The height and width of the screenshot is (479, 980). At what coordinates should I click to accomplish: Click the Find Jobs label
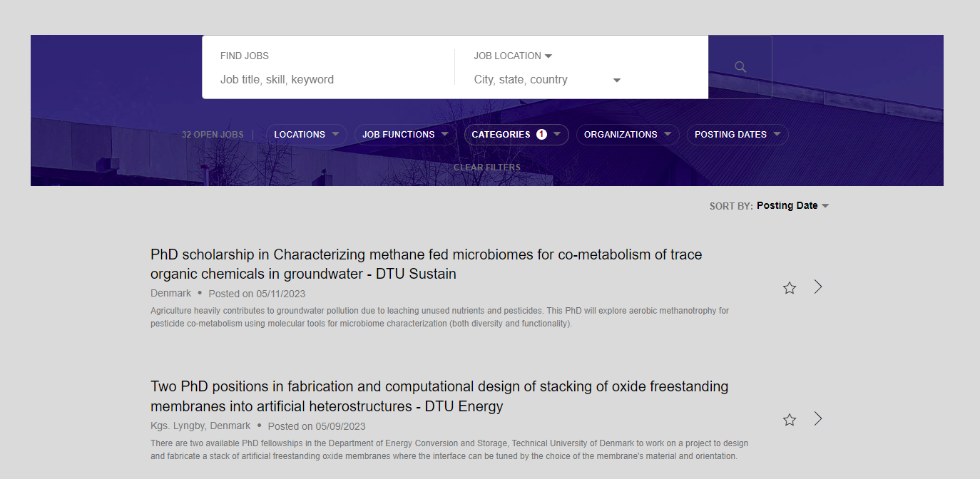pyautogui.click(x=245, y=56)
